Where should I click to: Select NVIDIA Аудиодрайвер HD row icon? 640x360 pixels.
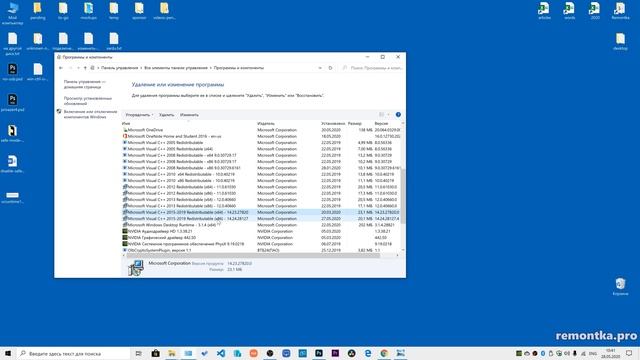tap(125, 231)
